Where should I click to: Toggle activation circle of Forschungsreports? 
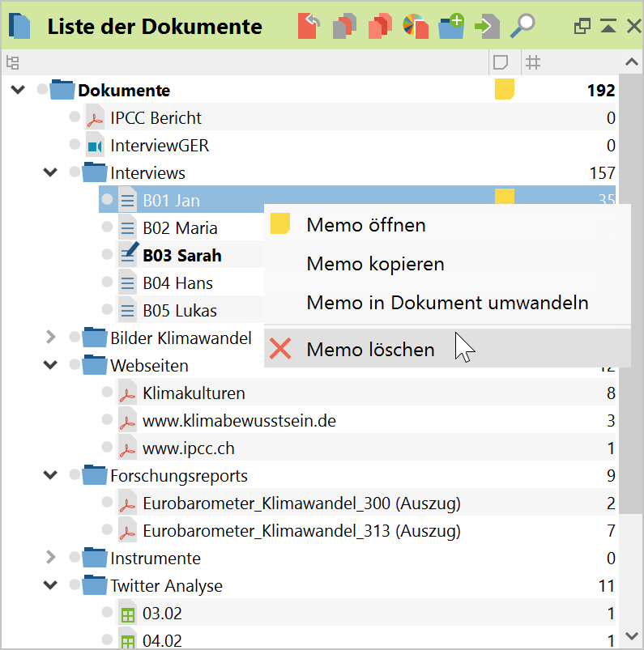point(75,474)
